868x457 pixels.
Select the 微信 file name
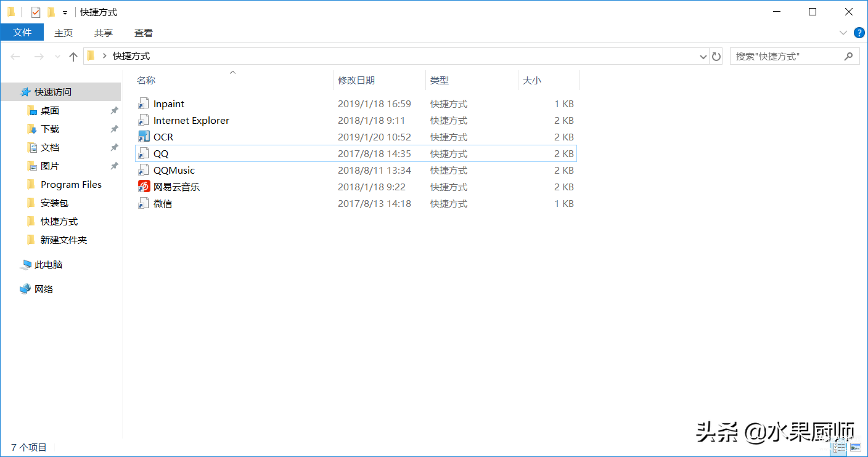163,203
